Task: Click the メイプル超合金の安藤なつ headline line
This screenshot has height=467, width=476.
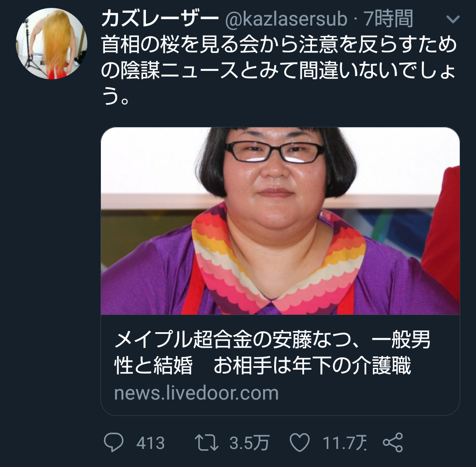Action: click(272, 340)
